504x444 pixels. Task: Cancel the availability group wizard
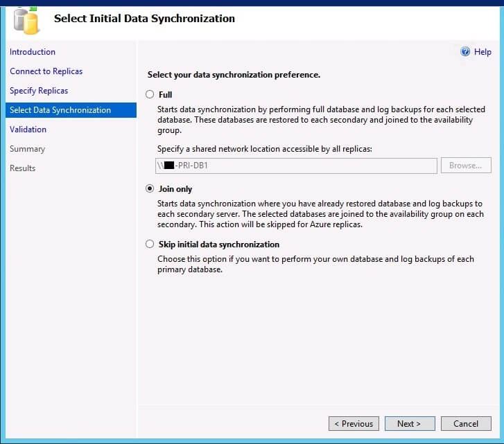(466, 424)
